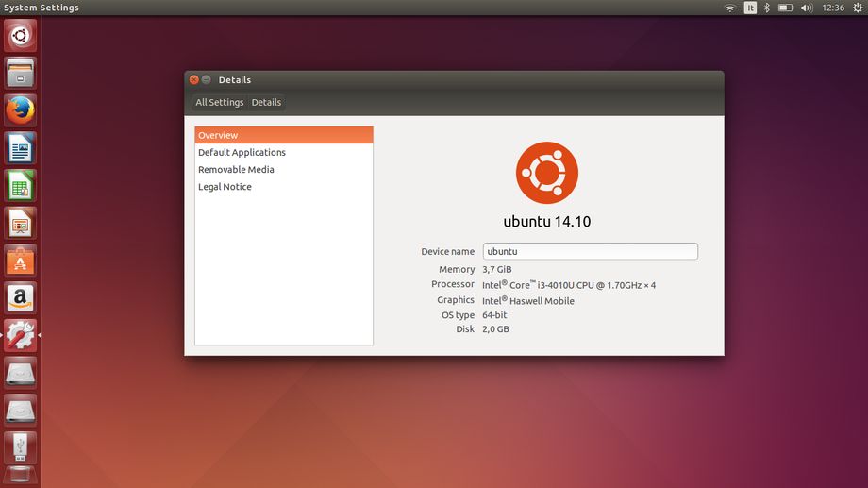The height and width of the screenshot is (488, 868).
Task: Open the Amazon launcher icon
Action: (x=21, y=298)
